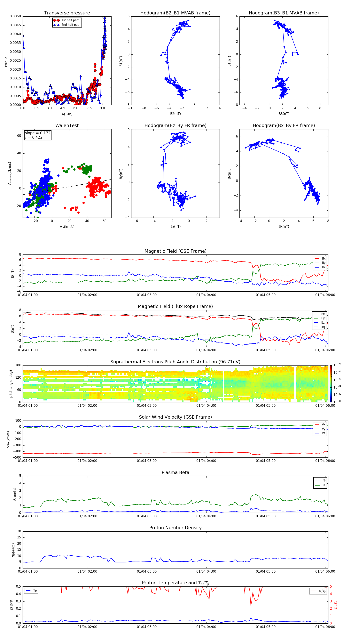The image size is (351, 644).
Task: Click the 'Vsw(km/s)' y-axis label
Action: pyautogui.click(x=8, y=439)
